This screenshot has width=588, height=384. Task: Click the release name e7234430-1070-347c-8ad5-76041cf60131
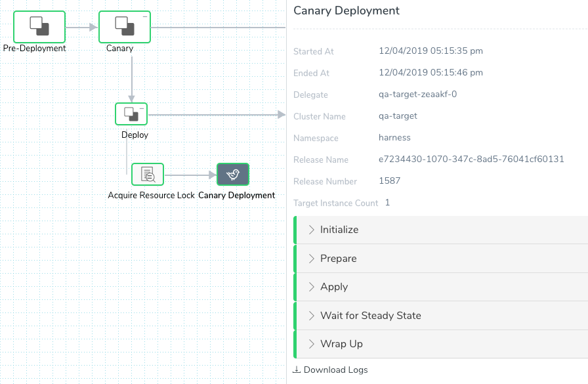click(x=471, y=159)
